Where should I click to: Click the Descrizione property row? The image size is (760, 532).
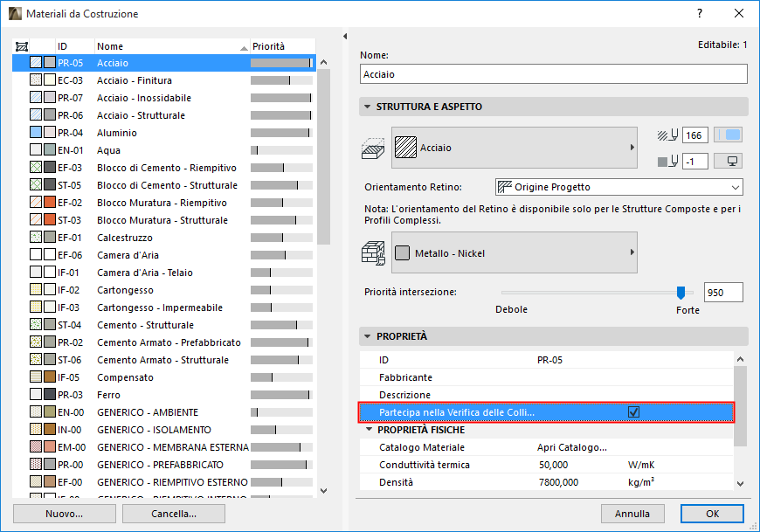[x=547, y=394]
